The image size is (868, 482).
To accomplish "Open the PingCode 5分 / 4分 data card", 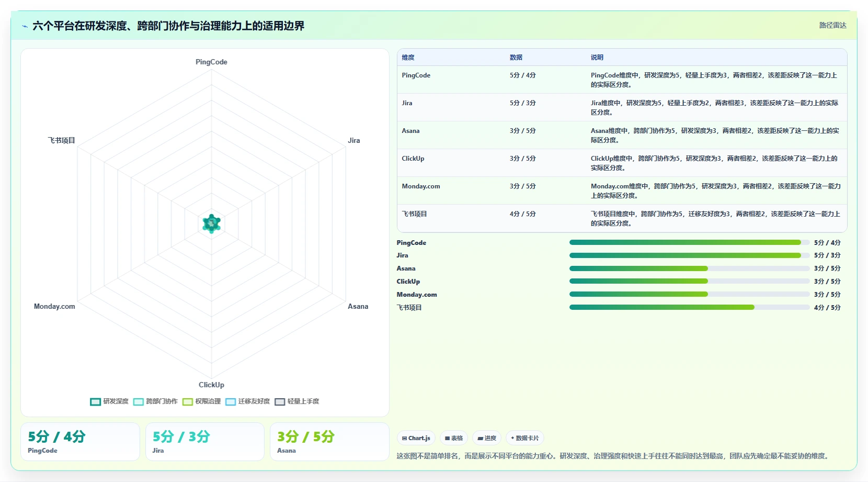I will point(81,442).
